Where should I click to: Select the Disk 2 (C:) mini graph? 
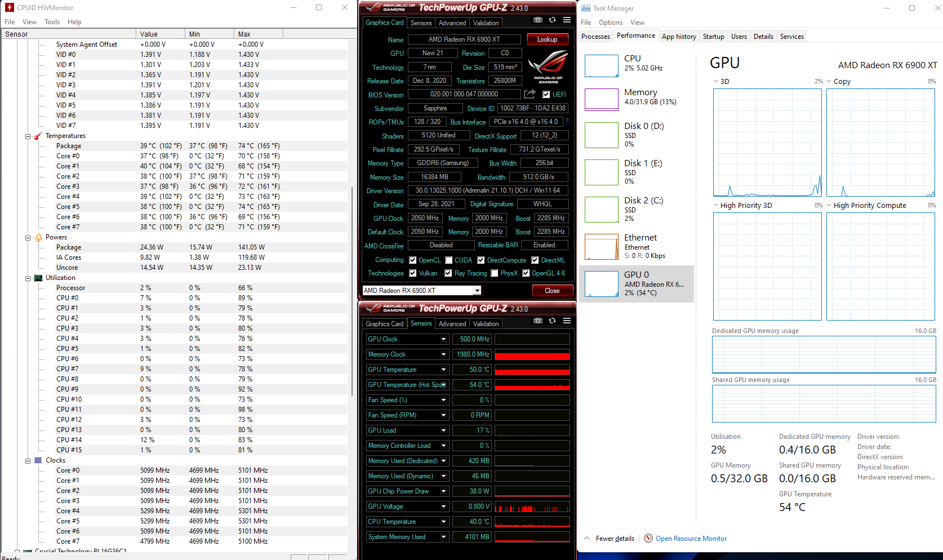602,210
